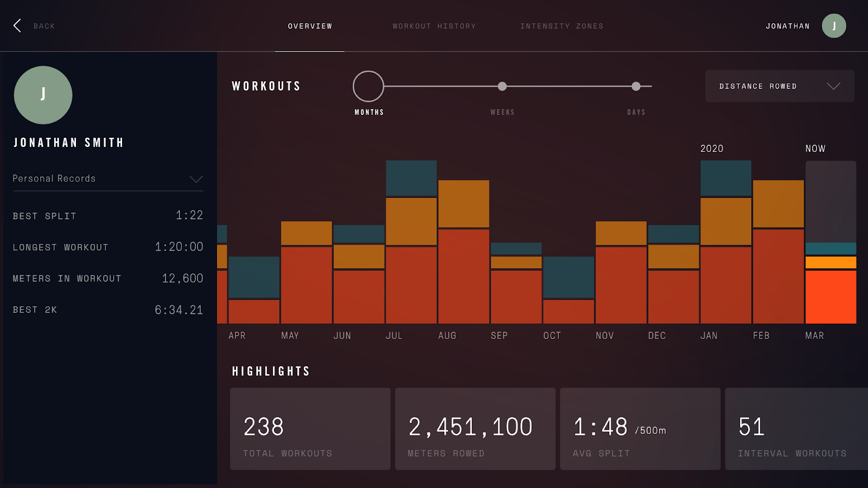Image resolution: width=868 pixels, height=488 pixels.
Task: Click the Personal Records label
Action: [54, 178]
